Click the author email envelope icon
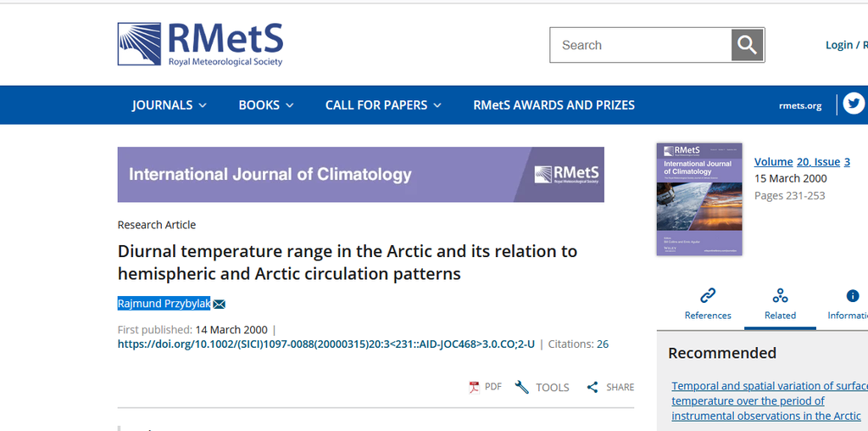The width and height of the screenshot is (868, 431). (219, 304)
